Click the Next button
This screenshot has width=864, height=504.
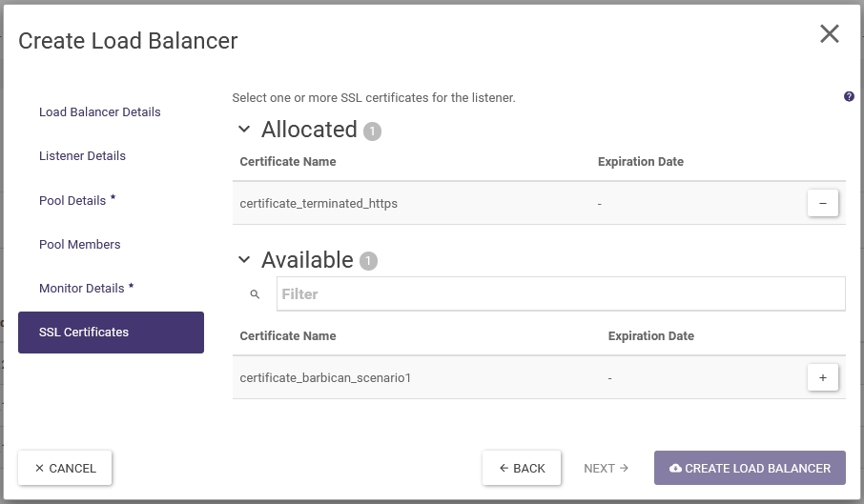coord(606,468)
